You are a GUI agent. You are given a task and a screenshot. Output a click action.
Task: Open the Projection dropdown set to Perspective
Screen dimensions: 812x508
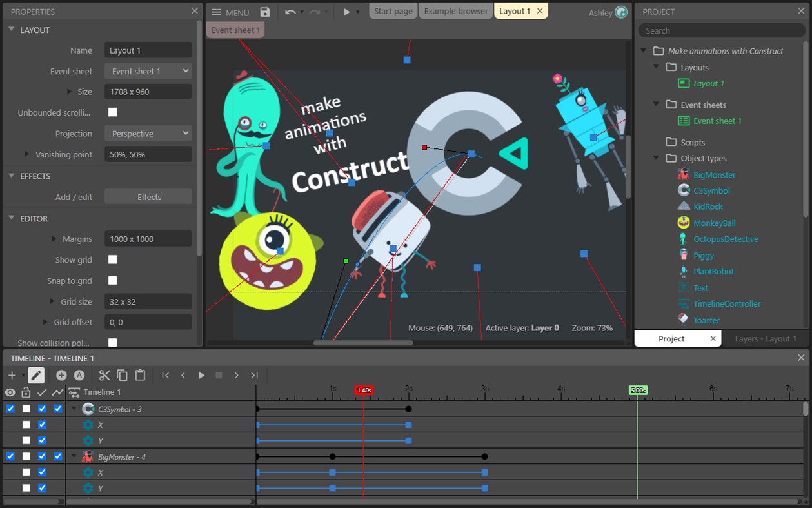[x=148, y=133]
